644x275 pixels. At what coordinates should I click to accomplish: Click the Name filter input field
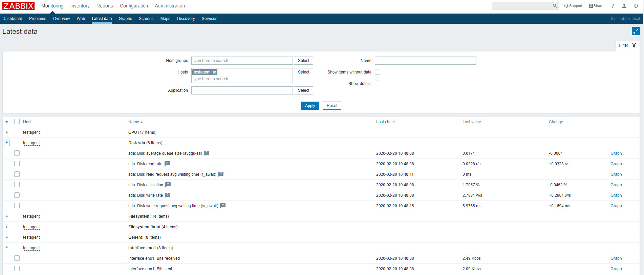[x=425, y=61]
